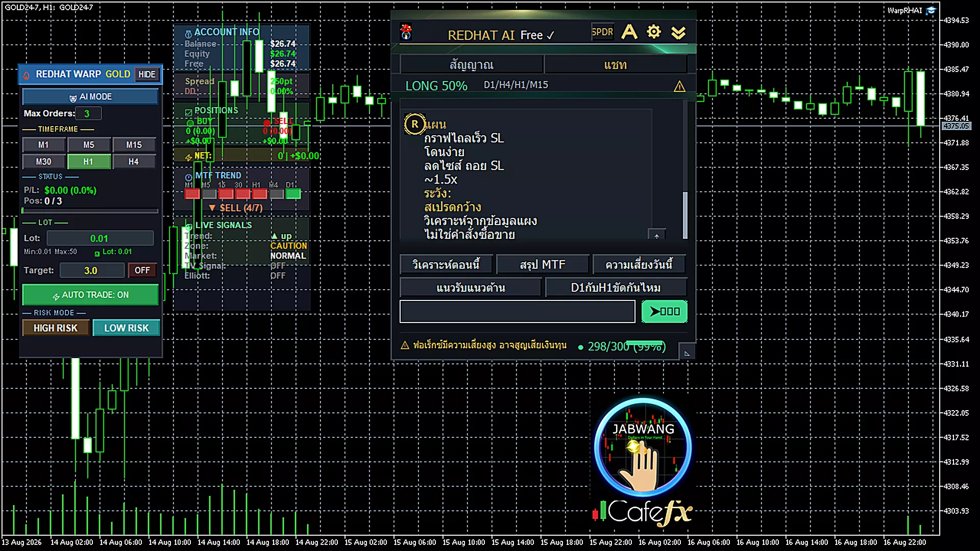
Task: Click the font size A icon
Action: [629, 32]
